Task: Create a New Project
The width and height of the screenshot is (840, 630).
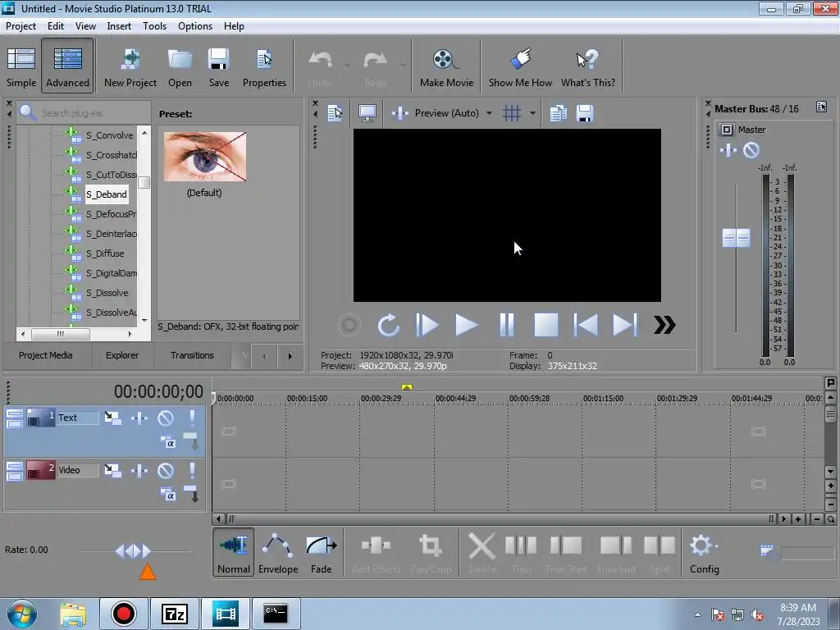Action: [130, 67]
